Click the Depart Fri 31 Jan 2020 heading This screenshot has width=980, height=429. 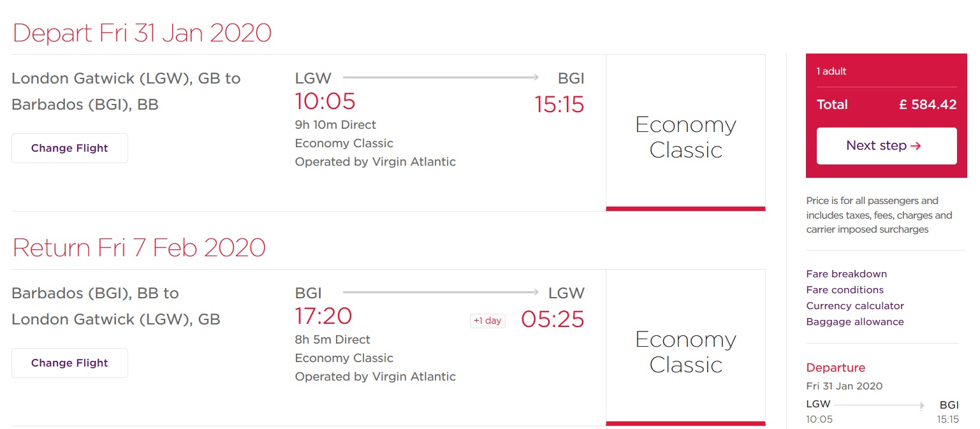(142, 33)
